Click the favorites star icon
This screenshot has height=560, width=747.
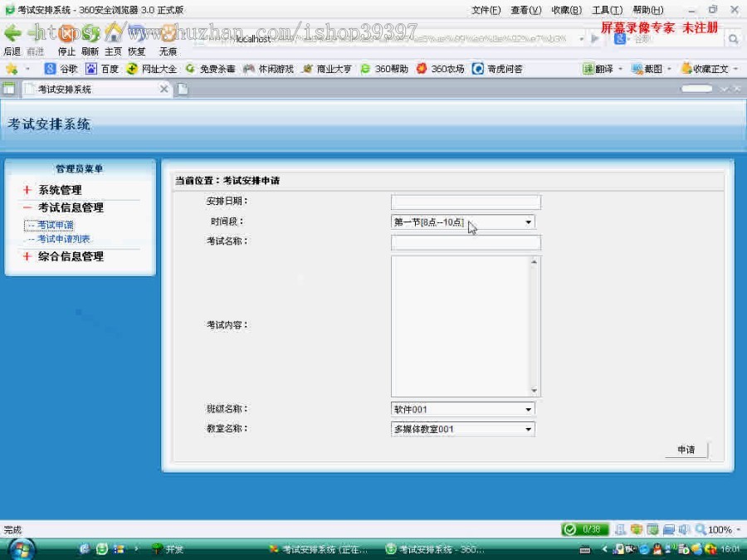12,69
